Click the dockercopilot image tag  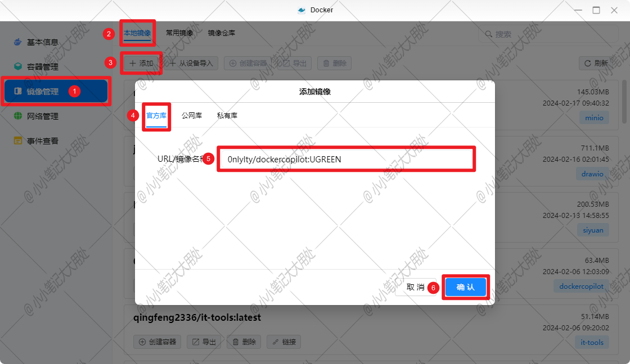click(581, 286)
